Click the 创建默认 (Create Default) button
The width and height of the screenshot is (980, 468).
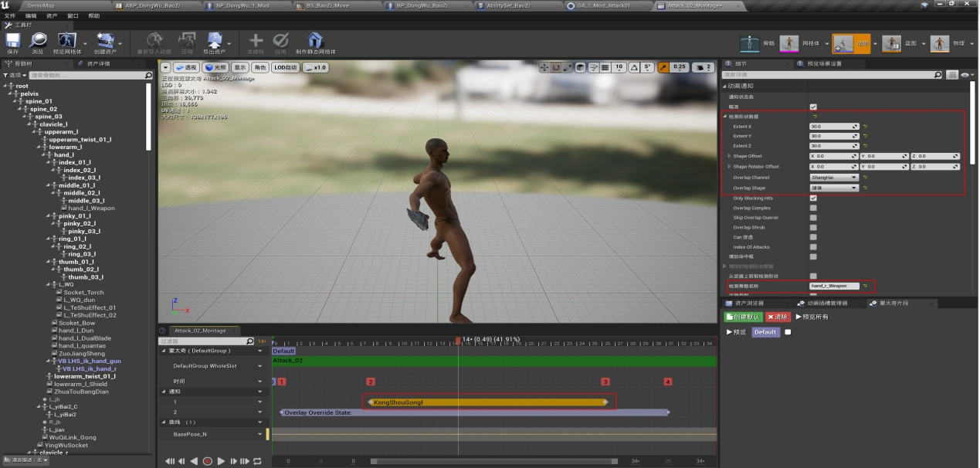(743, 317)
